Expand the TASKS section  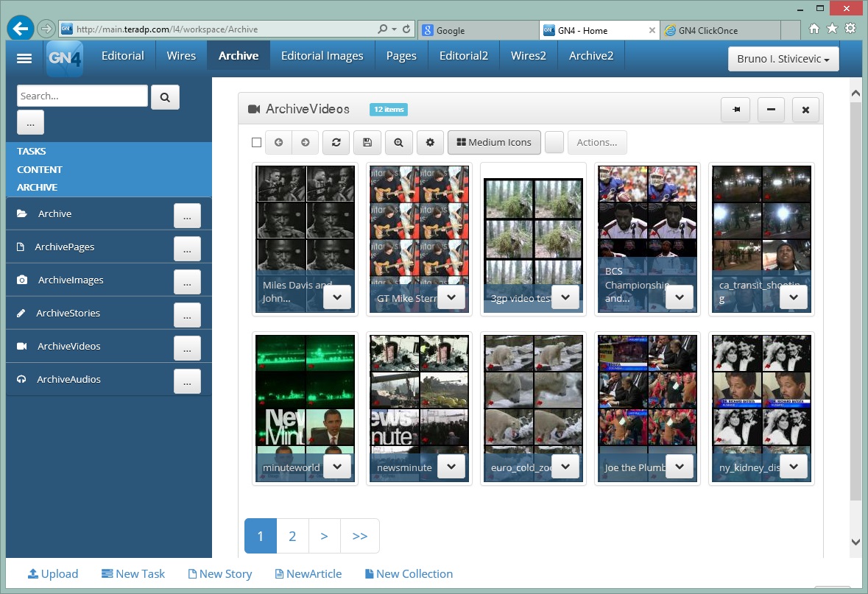pos(31,151)
